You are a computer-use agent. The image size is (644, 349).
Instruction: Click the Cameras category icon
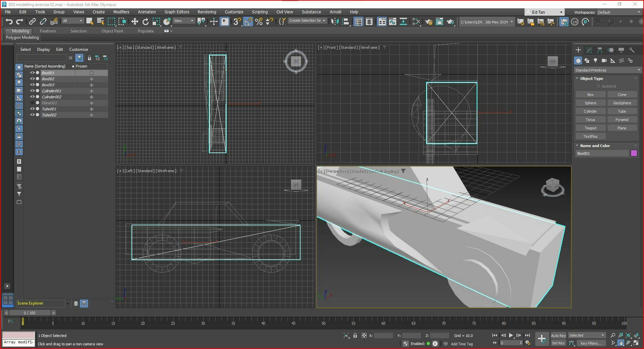(x=604, y=61)
